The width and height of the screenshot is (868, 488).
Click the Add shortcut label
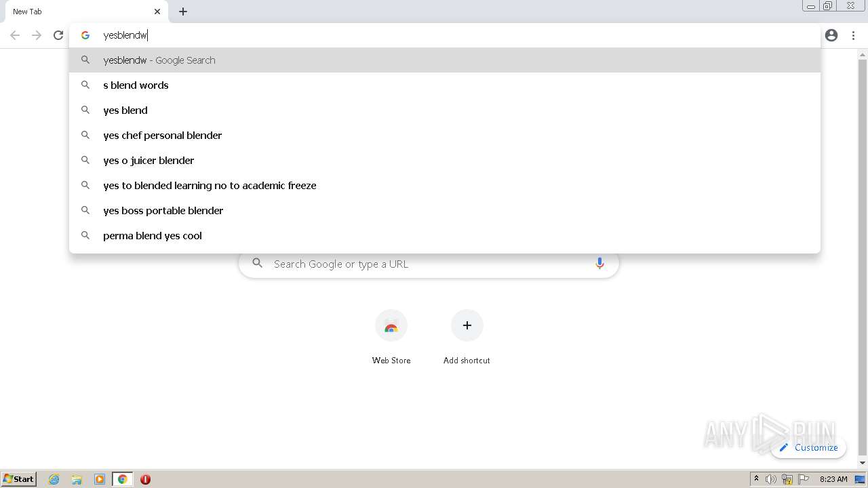[x=467, y=361]
